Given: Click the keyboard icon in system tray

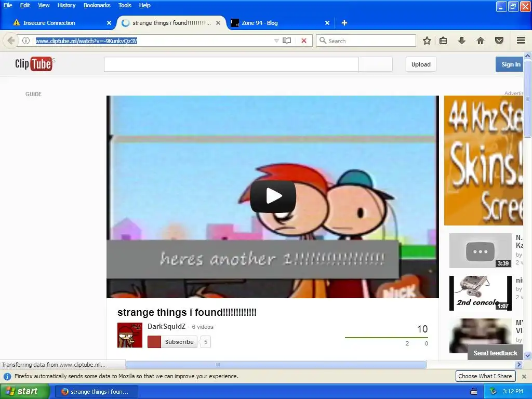Looking at the screenshot, I should pyautogui.click(x=474, y=392).
